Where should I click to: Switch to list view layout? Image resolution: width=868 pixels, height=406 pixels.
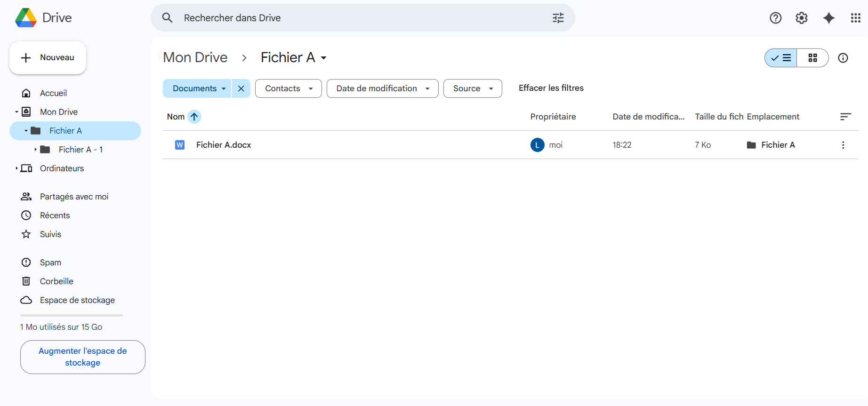[781, 58]
